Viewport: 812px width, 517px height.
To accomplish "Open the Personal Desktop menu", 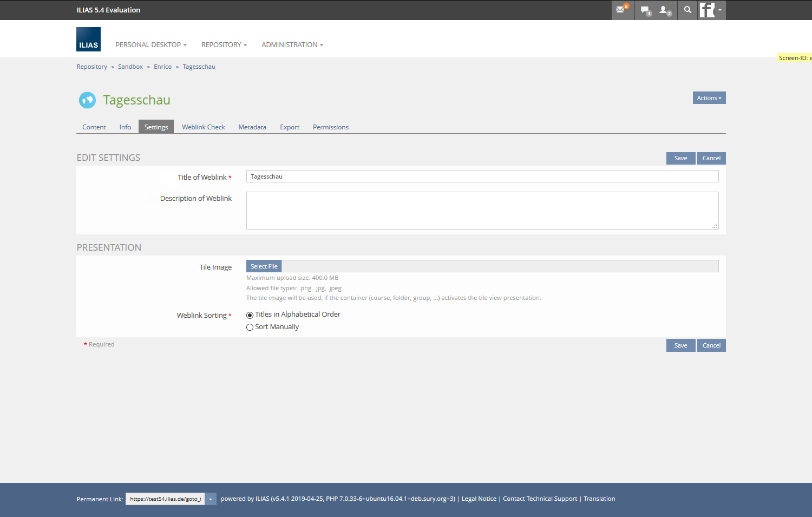I will (150, 45).
